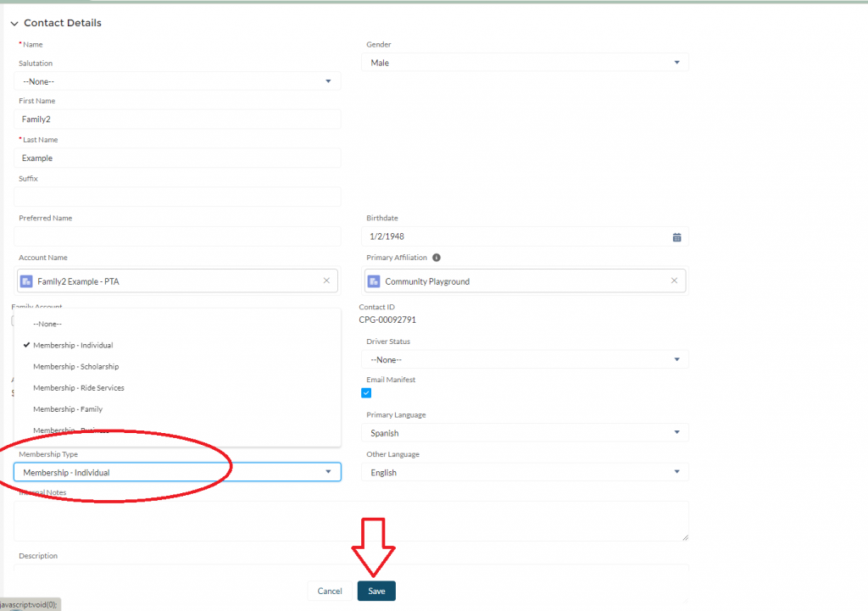
Task: Choose Membership - Scholarship from the list
Action: (75, 367)
